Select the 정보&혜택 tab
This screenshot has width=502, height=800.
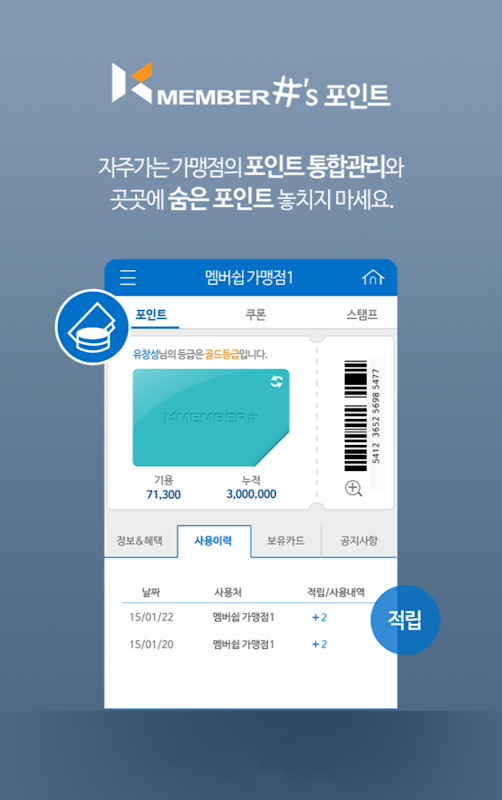140,541
